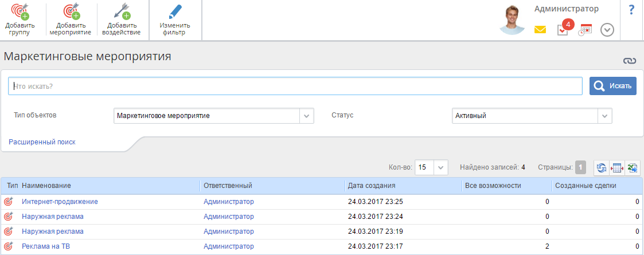
Task: Click the target icon of Интернет-продвижение row
Action: (9, 201)
